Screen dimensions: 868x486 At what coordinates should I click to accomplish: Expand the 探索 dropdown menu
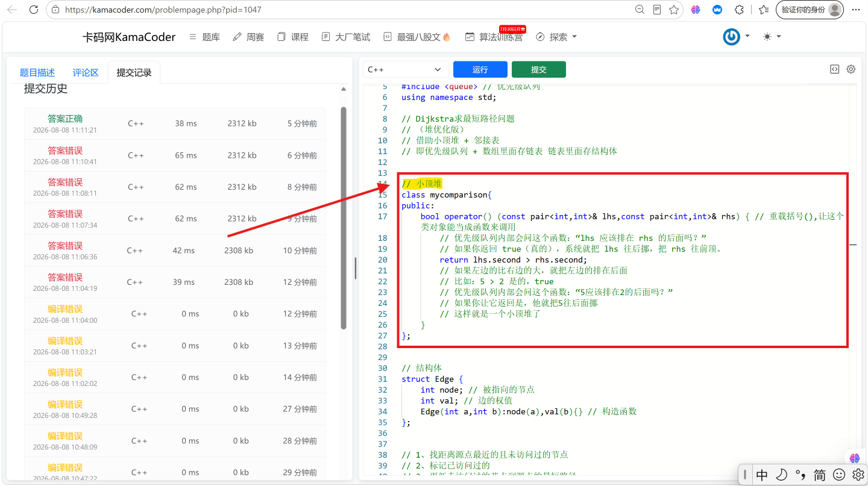click(x=556, y=37)
